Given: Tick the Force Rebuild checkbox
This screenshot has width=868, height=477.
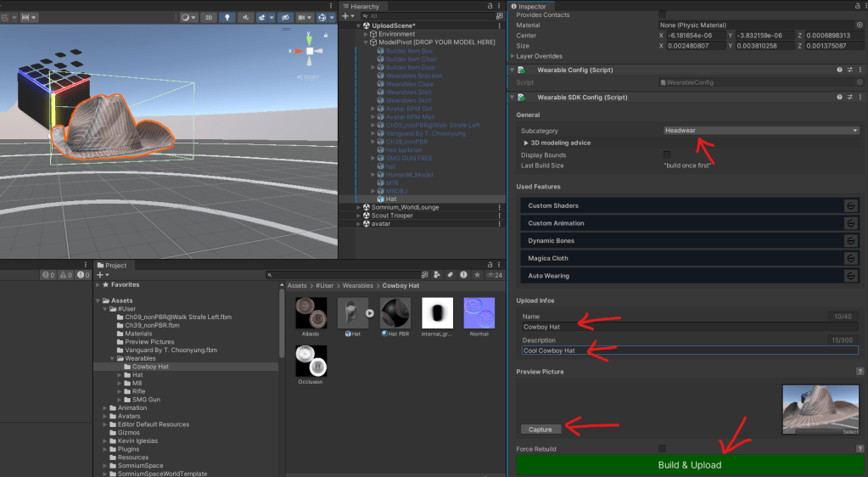Looking at the screenshot, I should [x=663, y=448].
